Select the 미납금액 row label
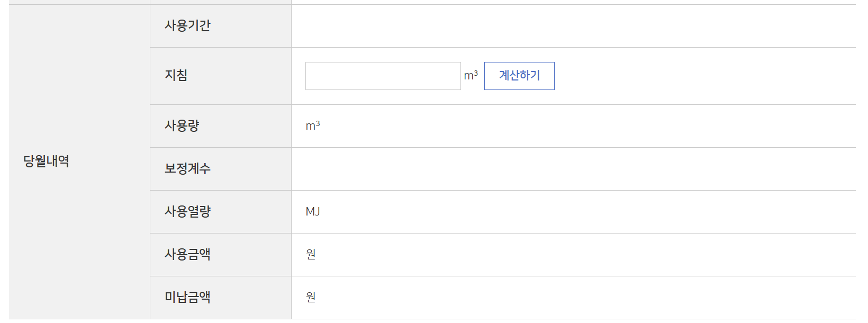The width and height of the screenshot is (868, 323). [x=187, y=297]
